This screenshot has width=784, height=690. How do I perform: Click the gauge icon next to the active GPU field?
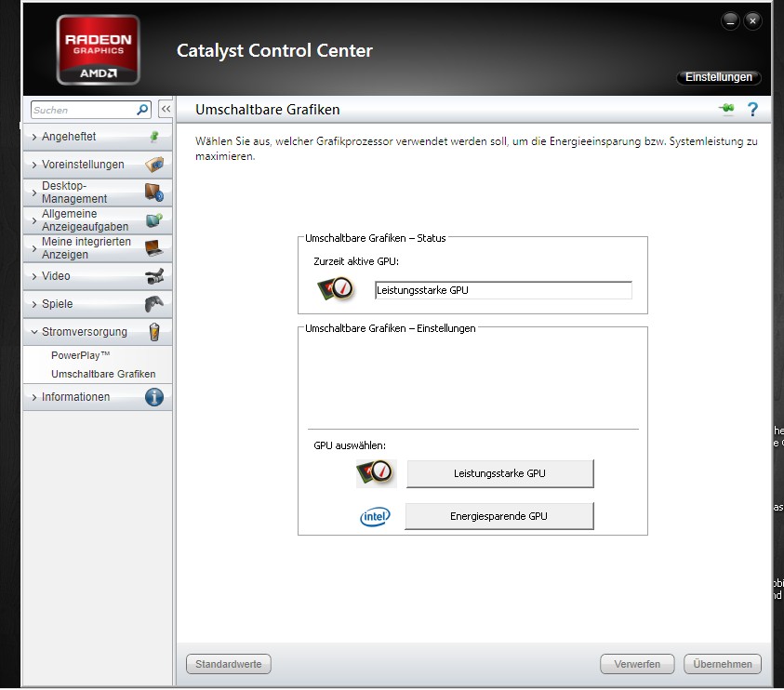coord(336,289)
